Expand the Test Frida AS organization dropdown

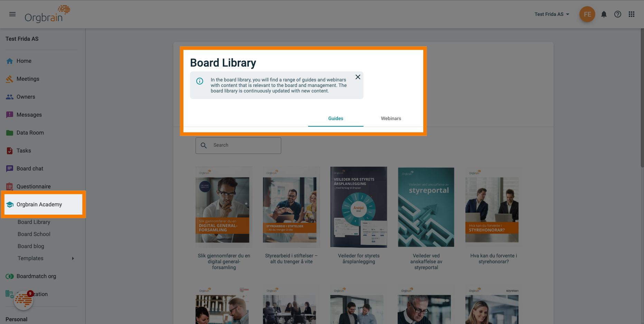(551, 14)
